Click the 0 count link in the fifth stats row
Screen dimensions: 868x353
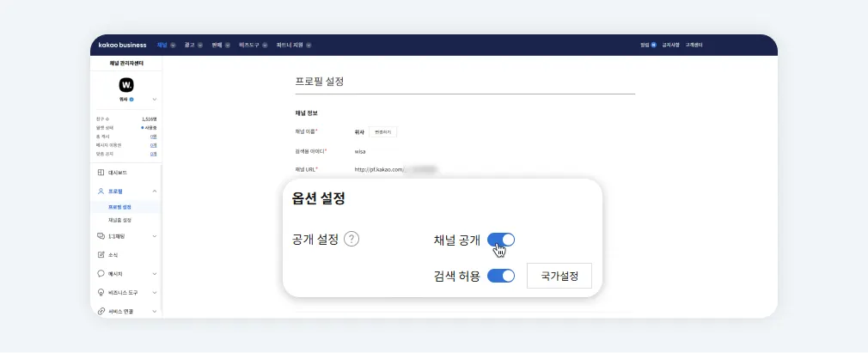[153, 154]
